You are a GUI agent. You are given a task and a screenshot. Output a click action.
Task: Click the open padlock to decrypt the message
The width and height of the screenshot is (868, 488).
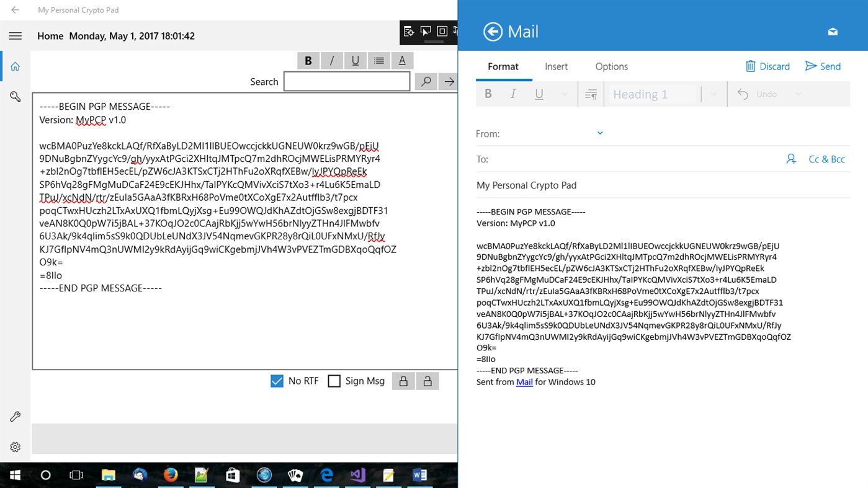click(427, 381)
